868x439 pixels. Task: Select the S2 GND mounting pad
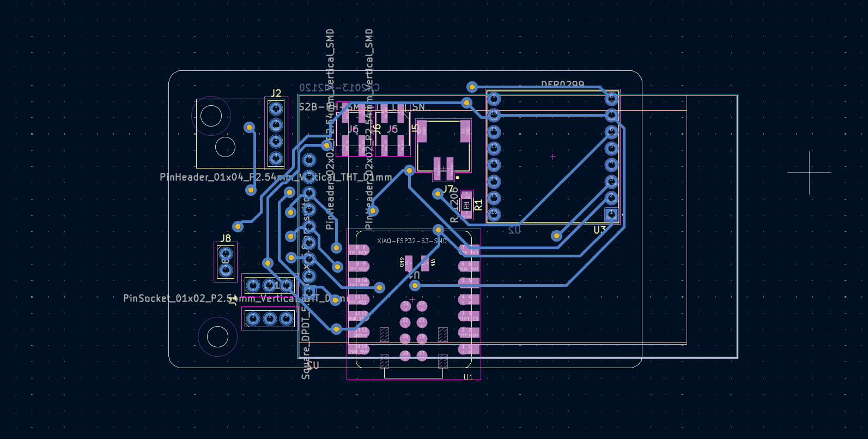(422, 131)
